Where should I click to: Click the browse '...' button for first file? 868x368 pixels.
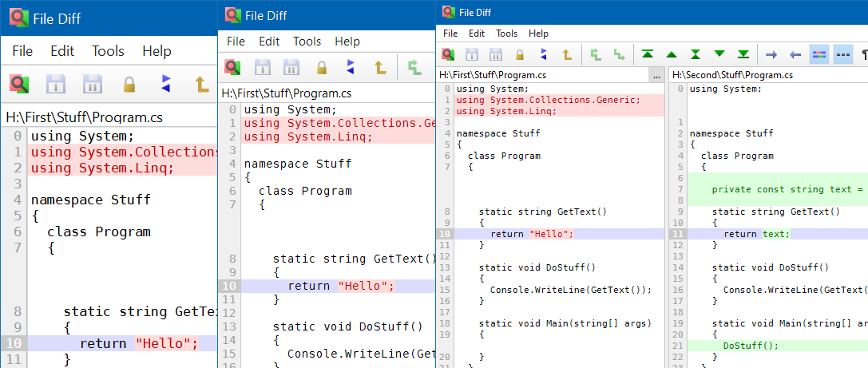pyautogui.click(x=656, y=75)
